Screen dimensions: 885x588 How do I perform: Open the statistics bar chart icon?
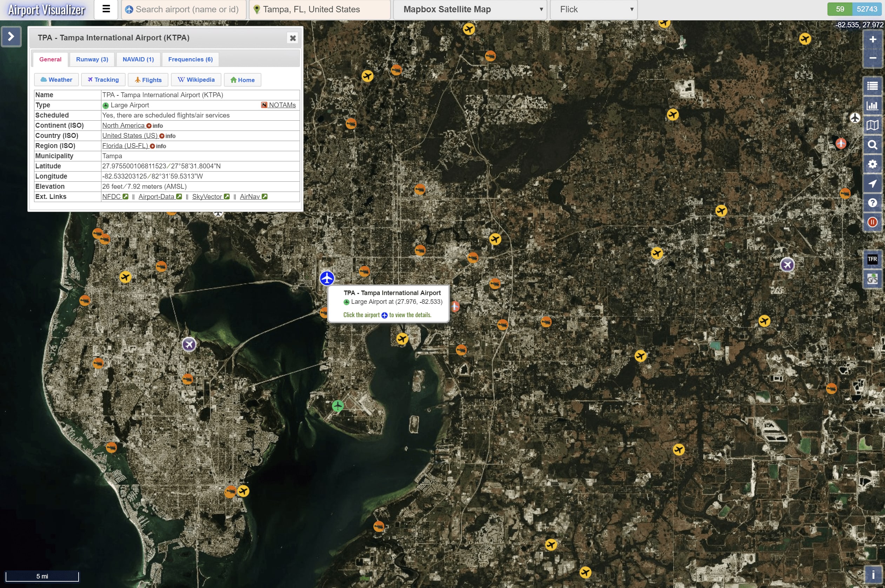(x=873, y=106)
